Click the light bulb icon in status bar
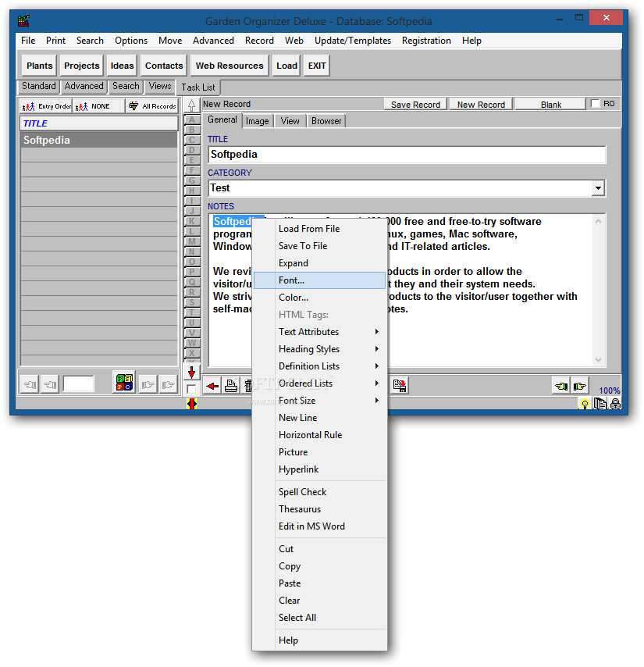This screenshot has height=667, width=644. [585, 404]
